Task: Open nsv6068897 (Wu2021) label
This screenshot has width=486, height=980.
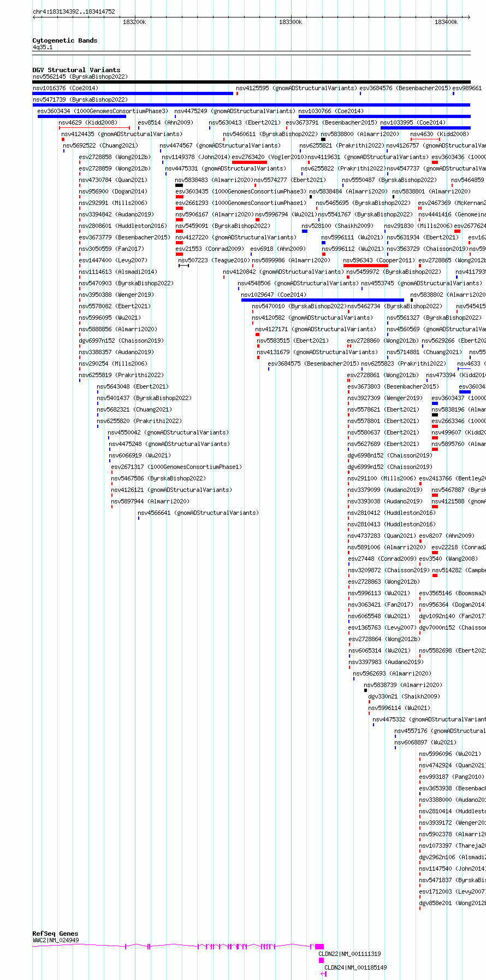Action: click(x=425, y=742)
